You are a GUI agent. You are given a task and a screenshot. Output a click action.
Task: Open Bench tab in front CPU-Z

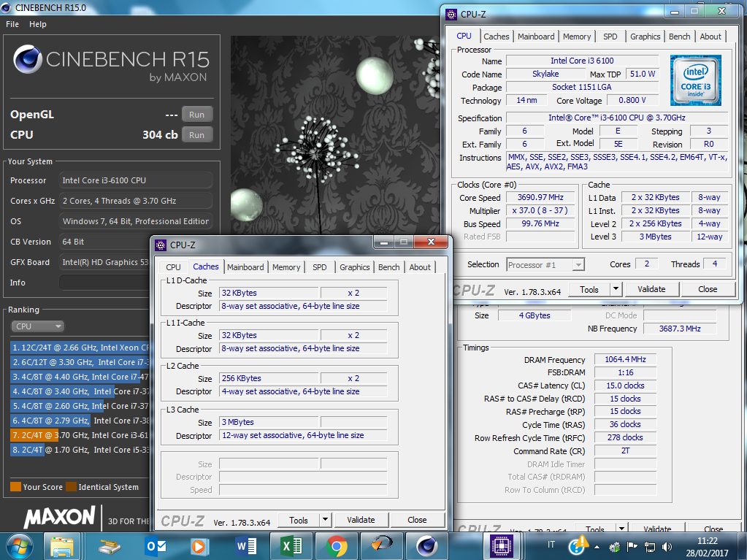click(x=388, y=267)
